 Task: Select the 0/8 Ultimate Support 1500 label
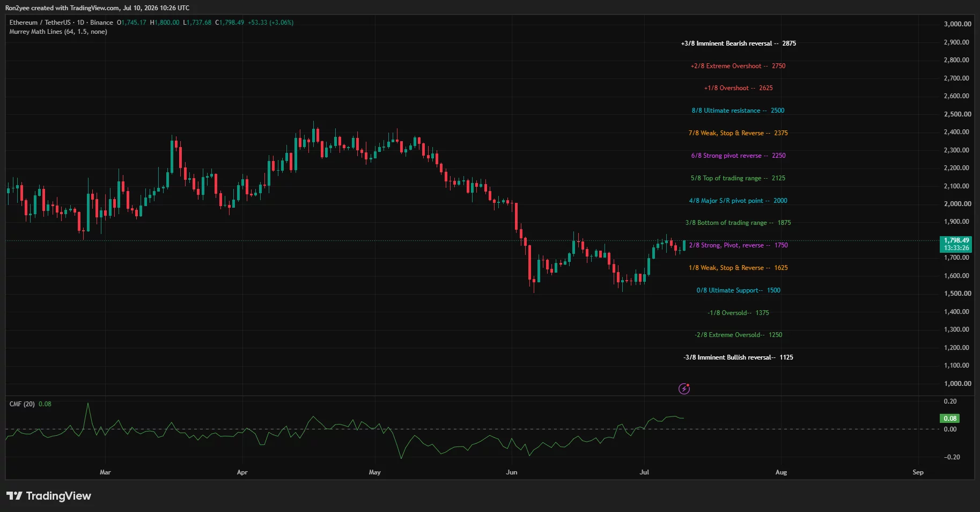pos(738,290)
